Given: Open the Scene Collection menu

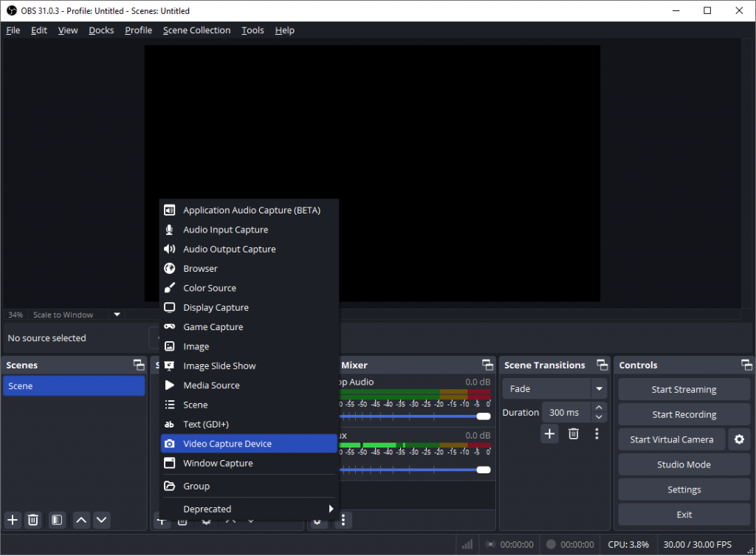Looking at the screenshot, I should tap(196, 30).
